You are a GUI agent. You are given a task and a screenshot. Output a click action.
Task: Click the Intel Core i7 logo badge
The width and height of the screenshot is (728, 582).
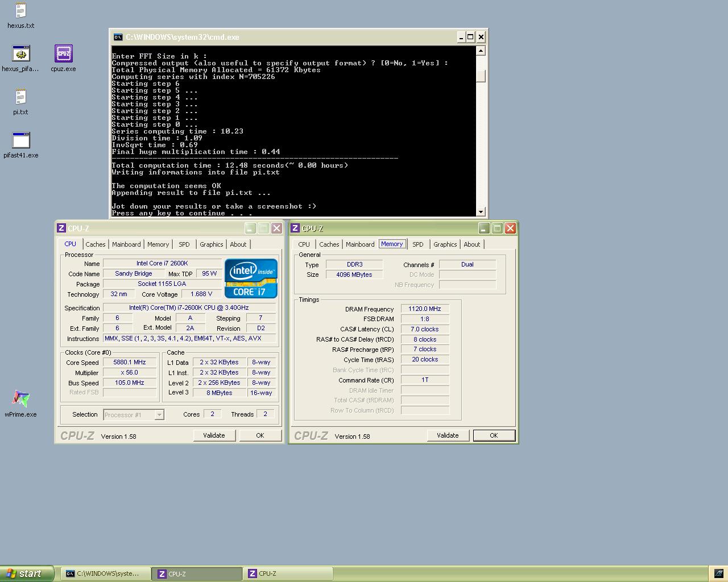[x=251, y=278]
